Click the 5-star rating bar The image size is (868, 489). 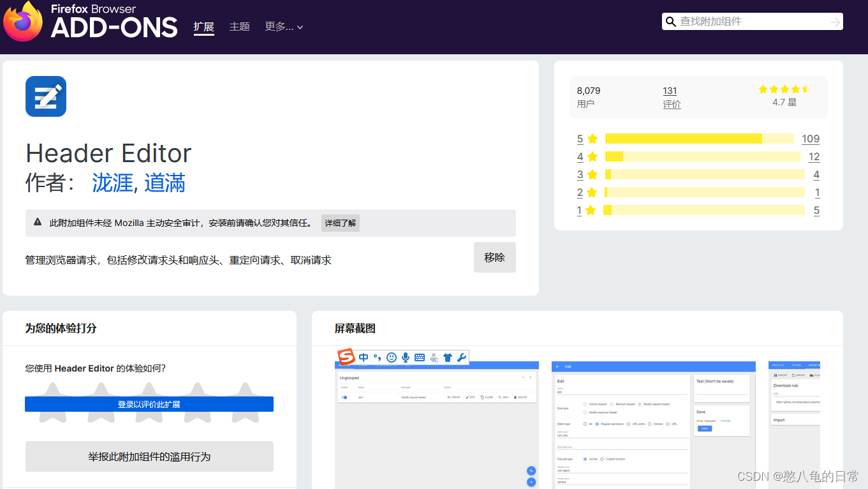[x=700, y=139]
